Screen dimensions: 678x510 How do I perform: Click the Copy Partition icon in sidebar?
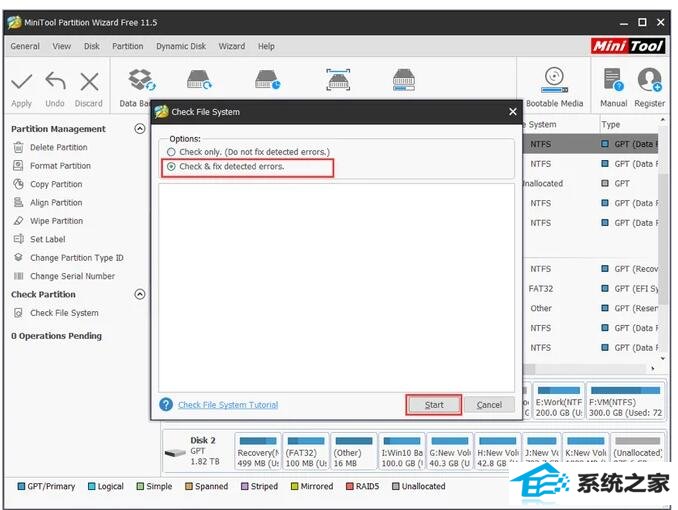18,184
